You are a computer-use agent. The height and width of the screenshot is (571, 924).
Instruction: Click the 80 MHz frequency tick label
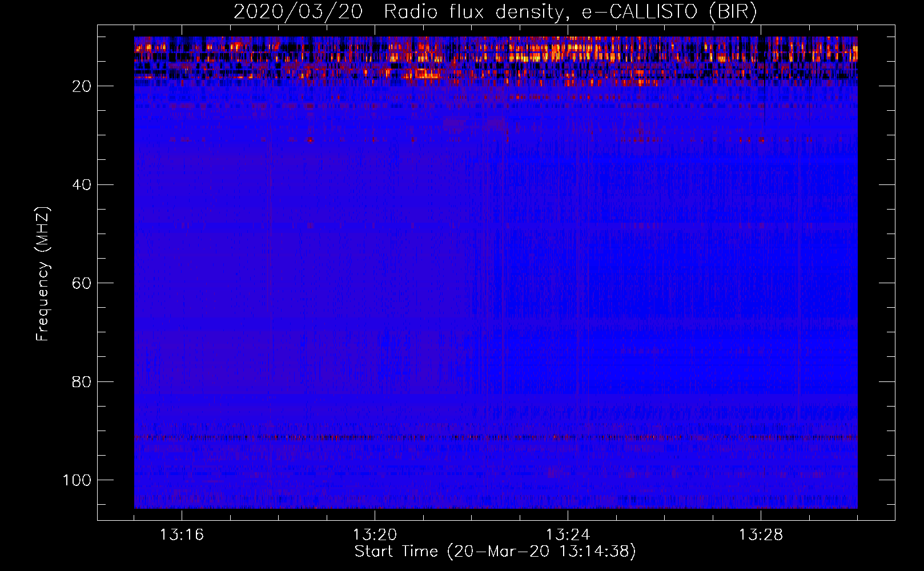click(x=82, y=381)
